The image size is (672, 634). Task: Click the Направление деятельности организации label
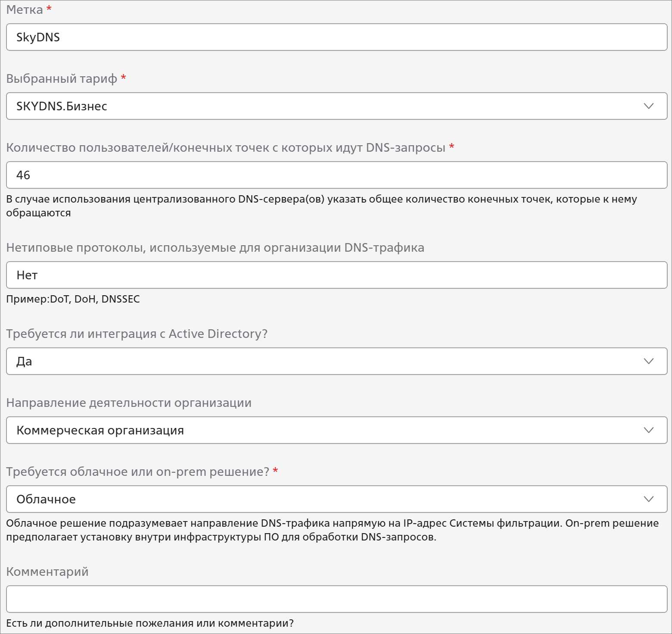click(x=129, y=403)
